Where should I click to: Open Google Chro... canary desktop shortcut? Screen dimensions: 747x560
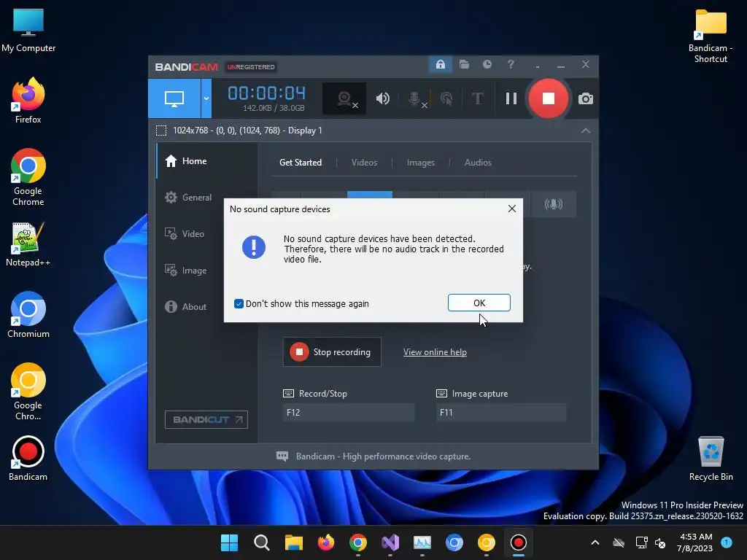pyautogui.click(x=28, y=392)
